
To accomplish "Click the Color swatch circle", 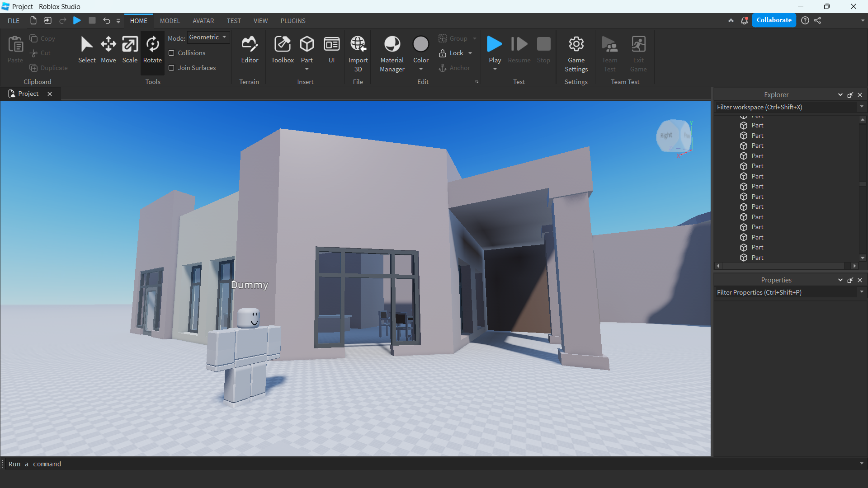I will (421, 44).
